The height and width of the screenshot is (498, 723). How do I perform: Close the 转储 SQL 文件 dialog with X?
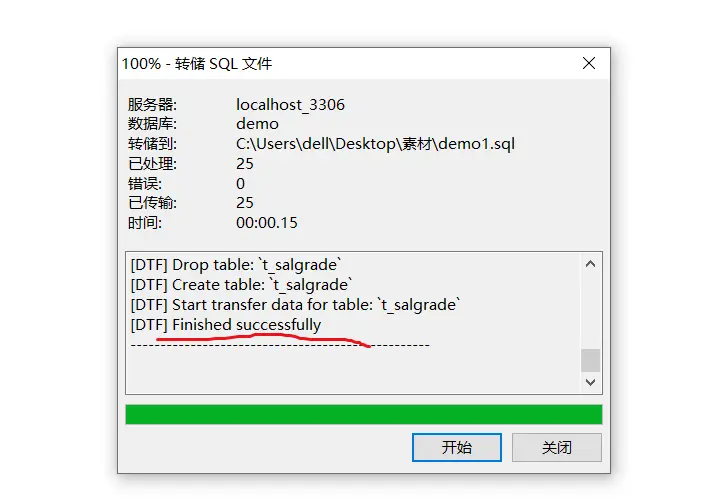[589, 63]
